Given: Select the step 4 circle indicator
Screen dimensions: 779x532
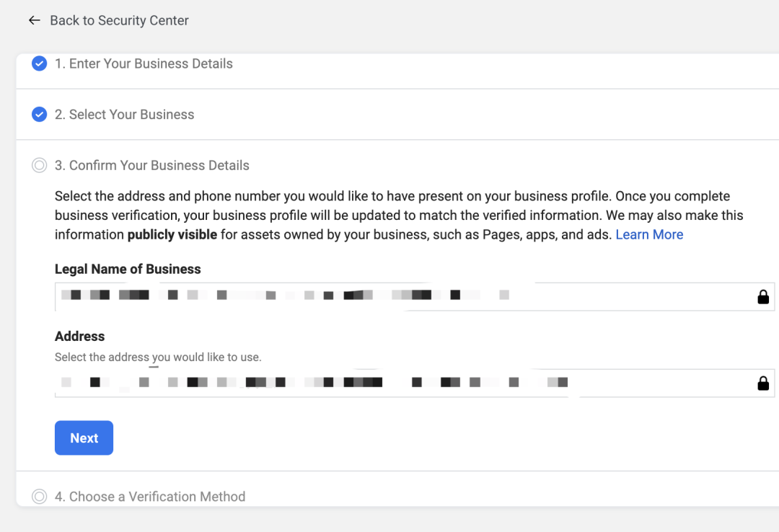Looking at the screenshot, I should pyautogui.click(x=40, y=497).
